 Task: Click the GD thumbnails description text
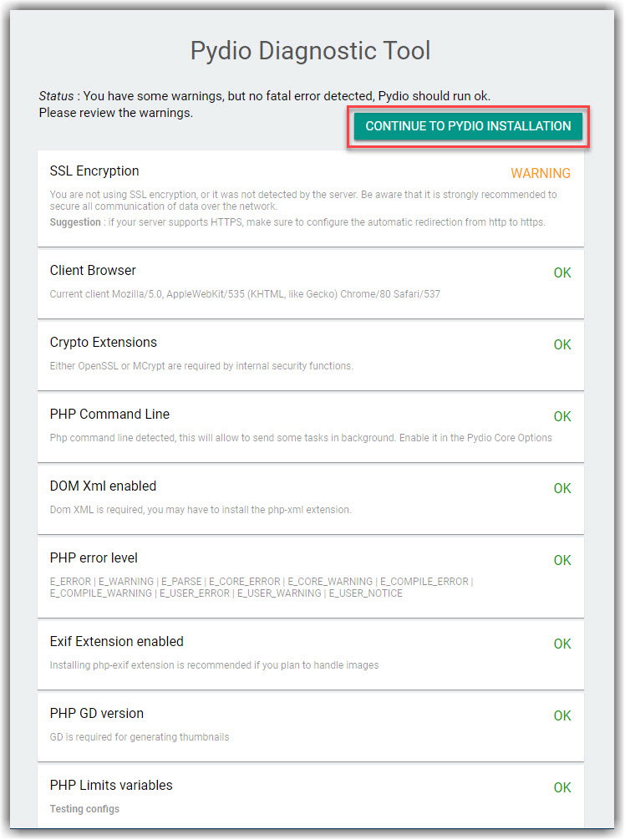pos(140,736)
